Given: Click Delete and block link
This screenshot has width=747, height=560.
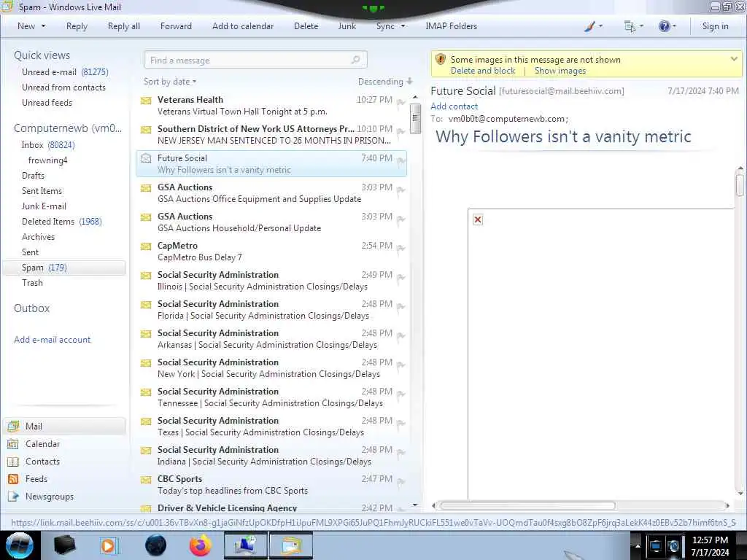Looking at the screenshot, I should click(483, 71).
